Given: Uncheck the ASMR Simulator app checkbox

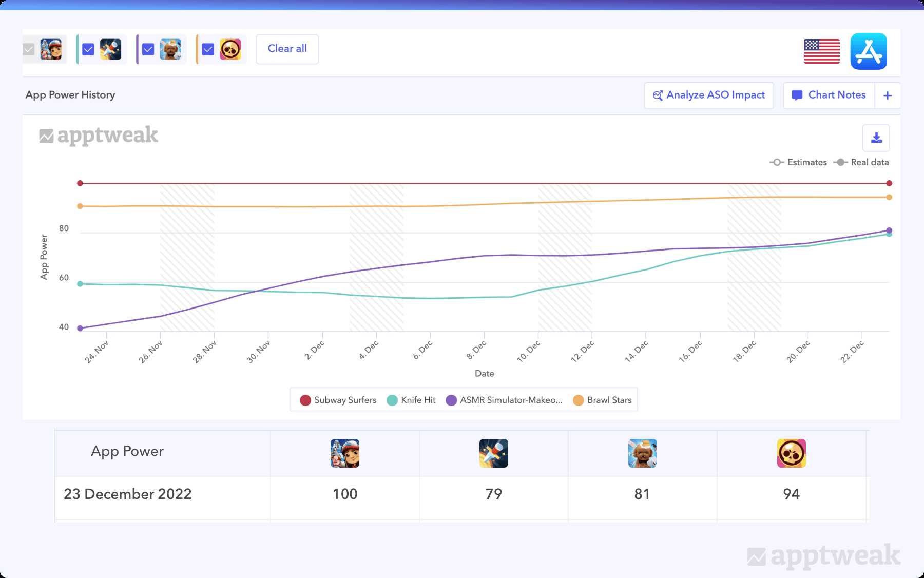Looking at the screenshot, I should click(x=148, y=49).
